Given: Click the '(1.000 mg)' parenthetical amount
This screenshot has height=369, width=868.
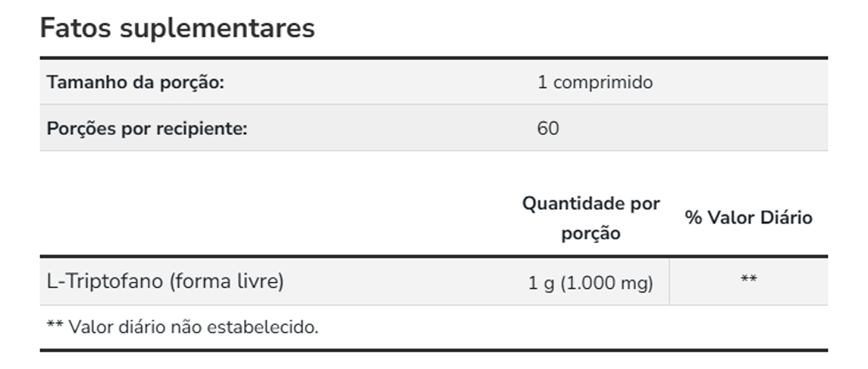Looking at the screenshot, I should [x=606, y=283].
